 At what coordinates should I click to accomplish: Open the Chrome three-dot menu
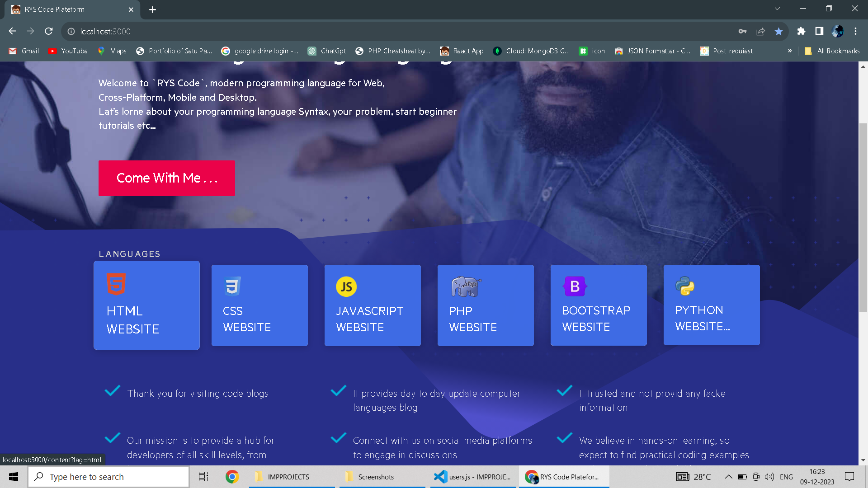point(855,31)
